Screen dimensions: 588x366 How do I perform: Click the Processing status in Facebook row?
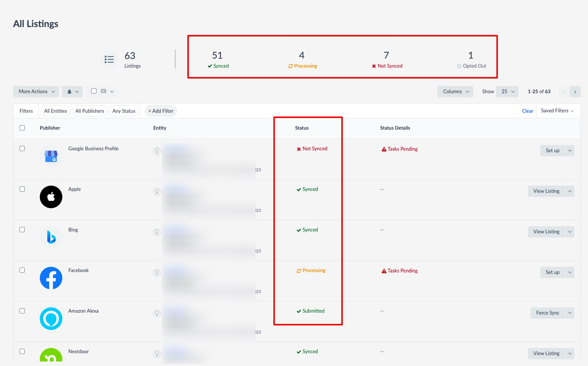tap(311, 271)
